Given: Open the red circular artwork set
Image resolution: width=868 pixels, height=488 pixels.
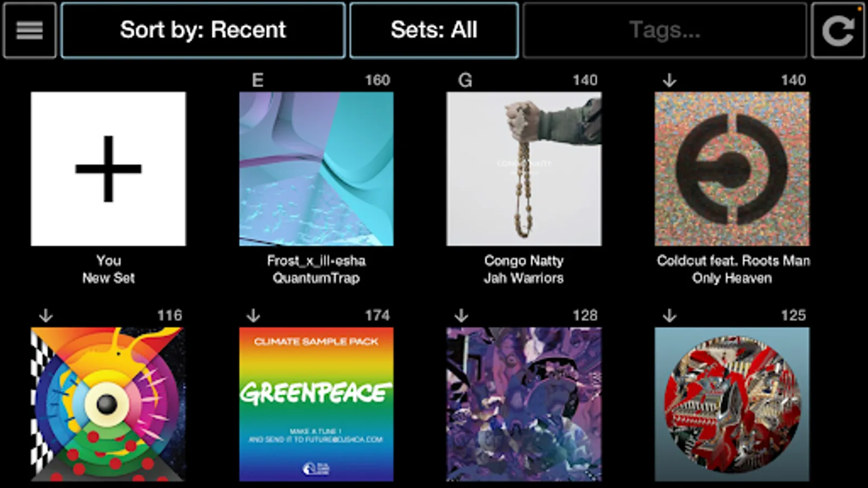Looking at the screenshot, I should pos(732,404).
